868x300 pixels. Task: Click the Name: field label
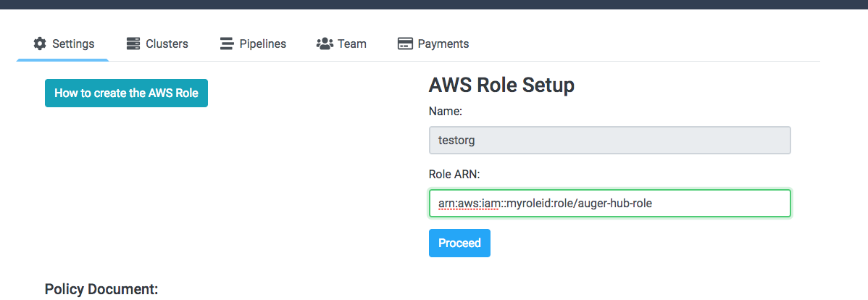pyautogui.click(x=446, y=112)
